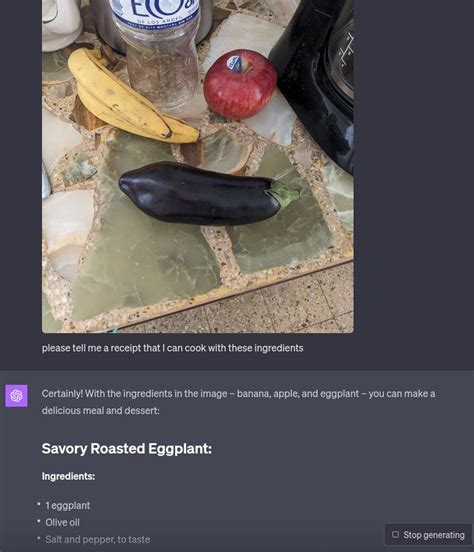
Task: Click the 'Certainly! With the ingredients' sentence
Action: (238, 394)
